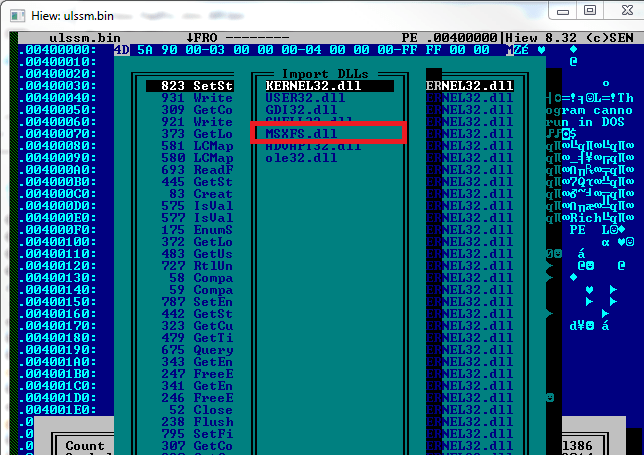644x455 pixels.
Task: Click the value 1386 at bottom right
Action: point(577,446)
